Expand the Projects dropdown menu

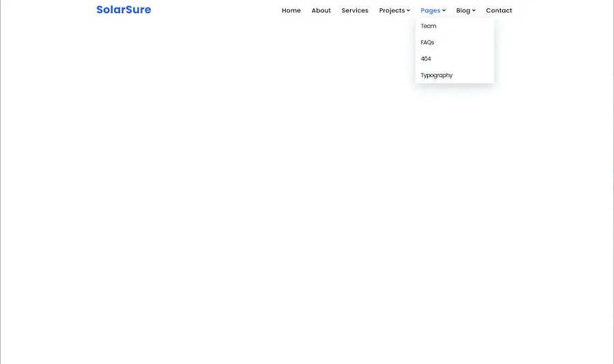click(x=394, y=11)
